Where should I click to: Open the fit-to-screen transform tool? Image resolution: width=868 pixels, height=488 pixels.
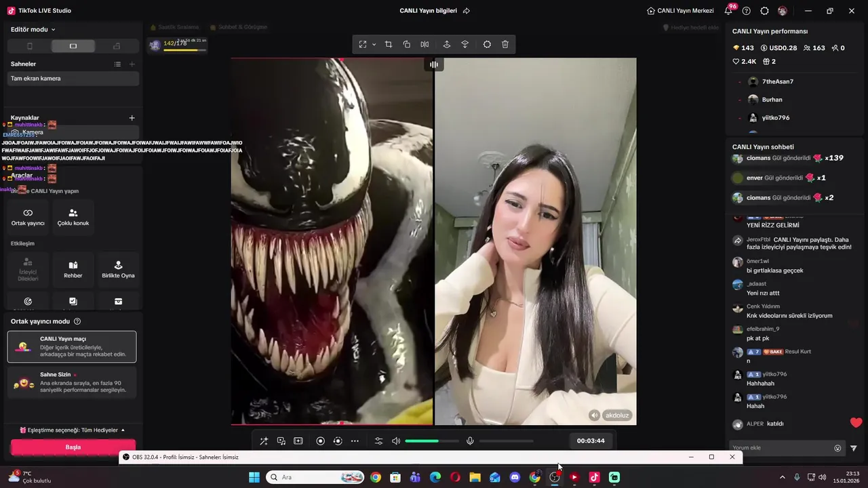coord(363,44)
